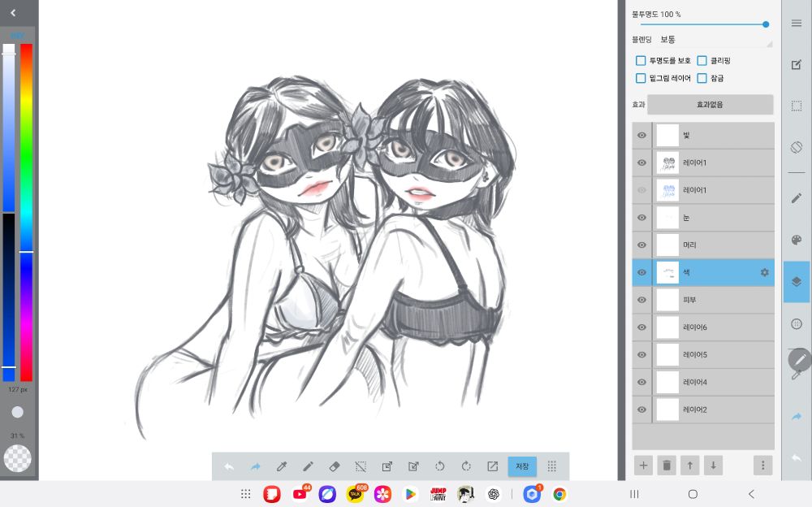
Task: Toggle visibility of the 색 layer
Action: [x=641, y=273]
